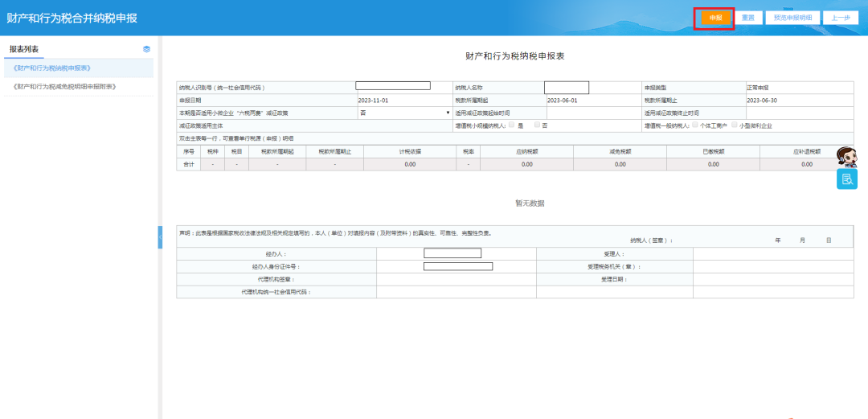Click the orange 申报 submit button

click(x=714, y=17)
